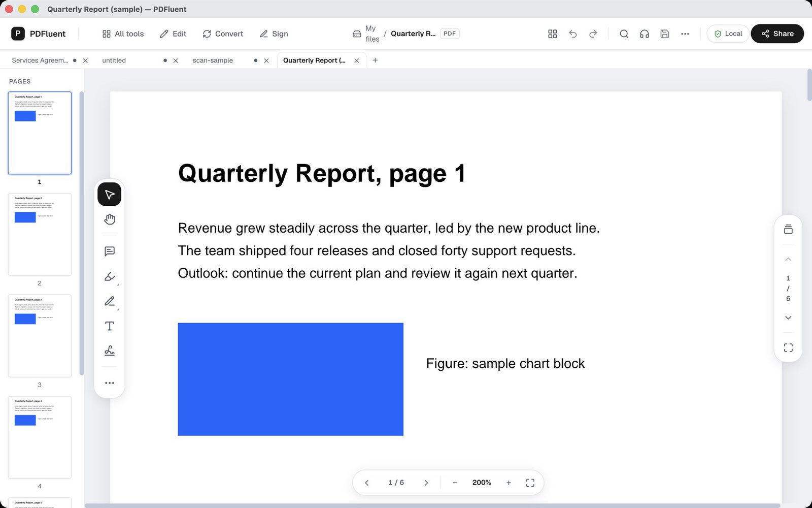Screen dimensions: 812x508
Task: Open page 2 thumbnail
Action: point(40,234)
